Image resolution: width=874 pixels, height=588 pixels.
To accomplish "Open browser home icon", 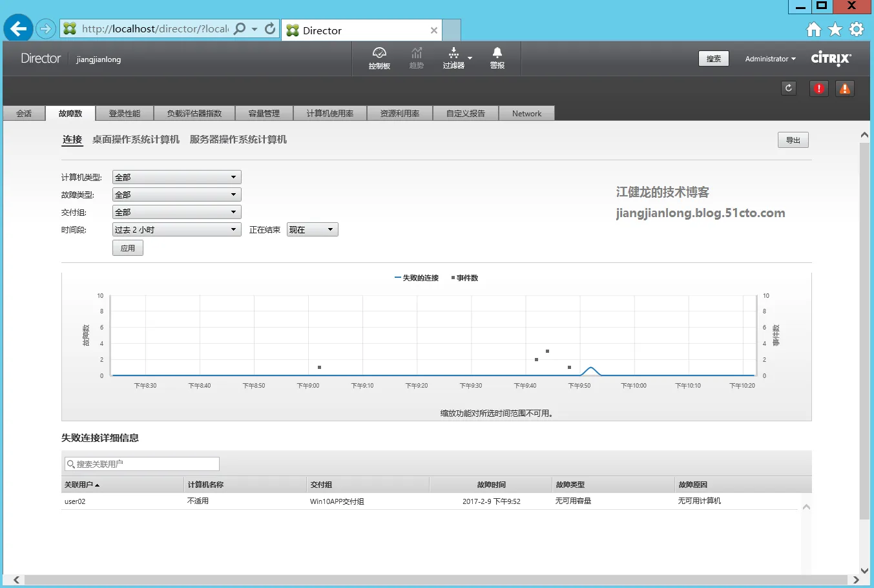I will coord(814,29).
